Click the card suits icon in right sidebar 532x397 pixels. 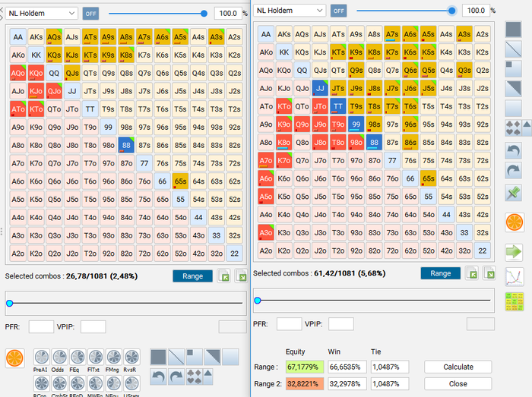click(x=513, y=128)
